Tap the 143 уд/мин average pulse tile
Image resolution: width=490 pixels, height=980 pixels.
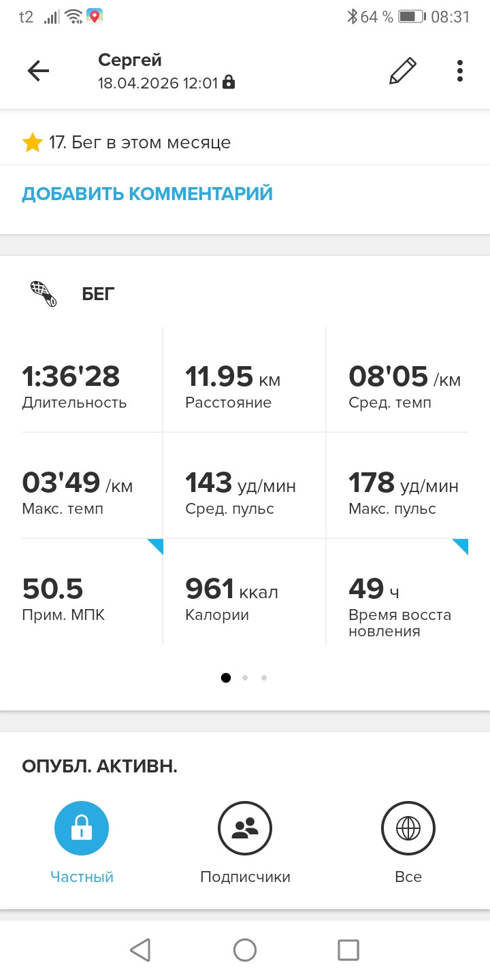[x=244, y=485]
